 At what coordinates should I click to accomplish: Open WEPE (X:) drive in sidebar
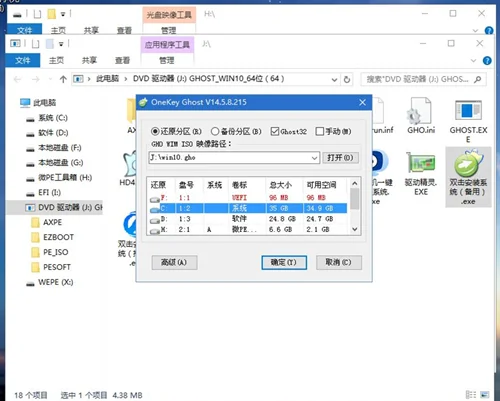(50, 282)
